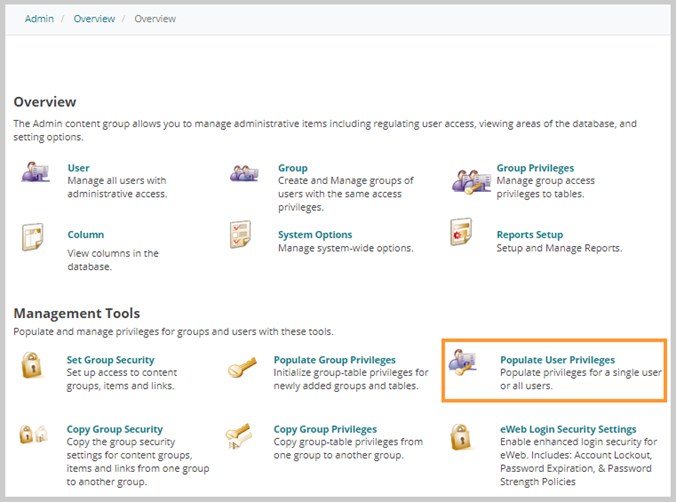Click the eWeb Login Security padlock icon
Image resolution: width=676 pixels, height=502 pixels.
point(460,437)
